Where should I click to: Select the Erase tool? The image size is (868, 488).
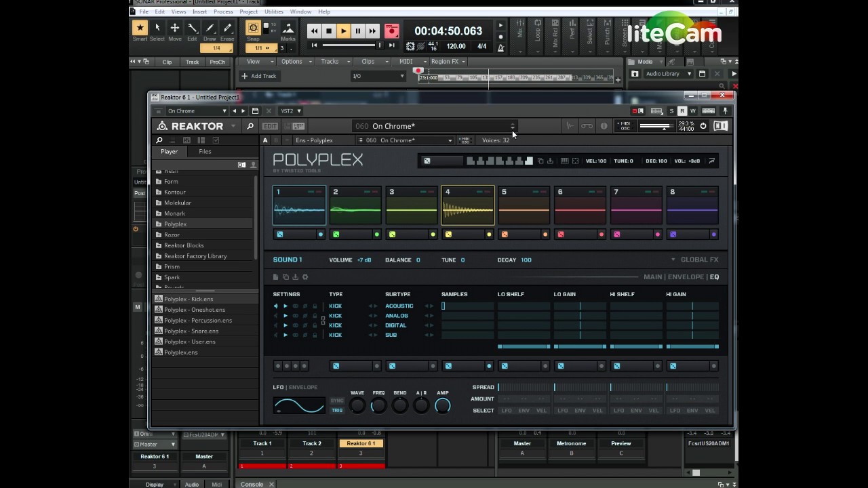point(227,28)
